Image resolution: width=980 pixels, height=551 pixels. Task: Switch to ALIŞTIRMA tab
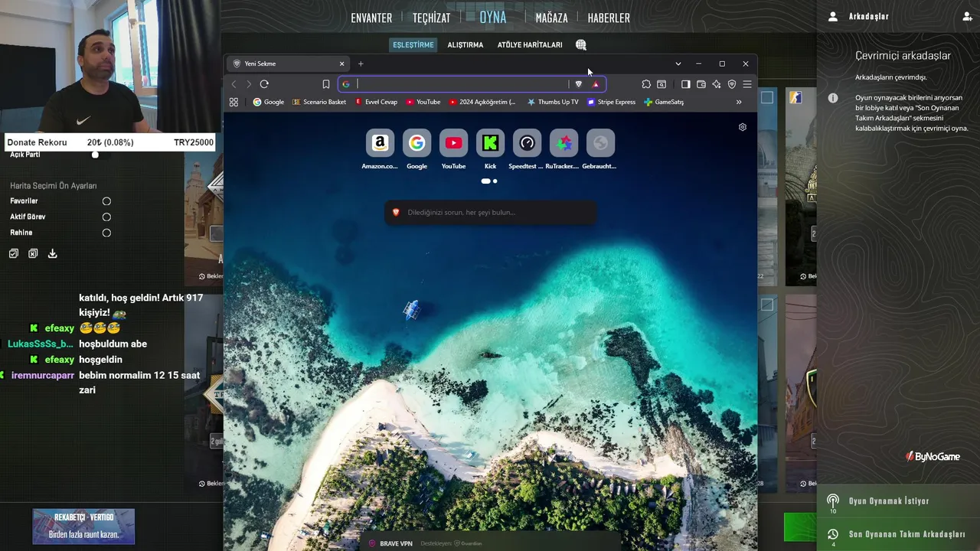coord(465,45)
